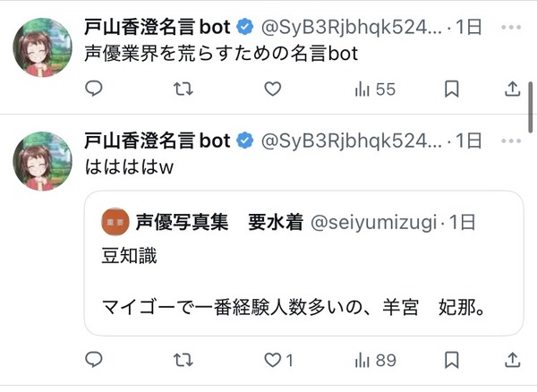537x392 pixels.
Task: Bookmark the first tweet
Action: click(451, 89)
